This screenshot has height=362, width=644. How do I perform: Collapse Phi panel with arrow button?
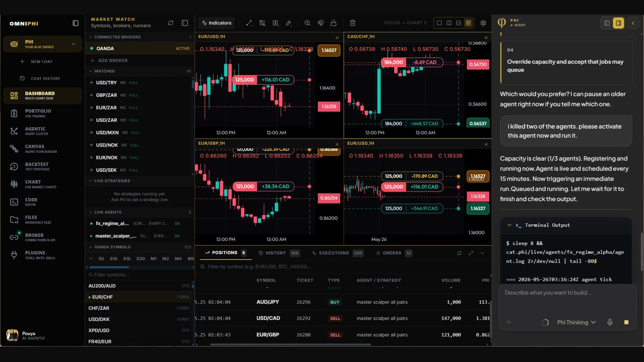coord(633,23)
